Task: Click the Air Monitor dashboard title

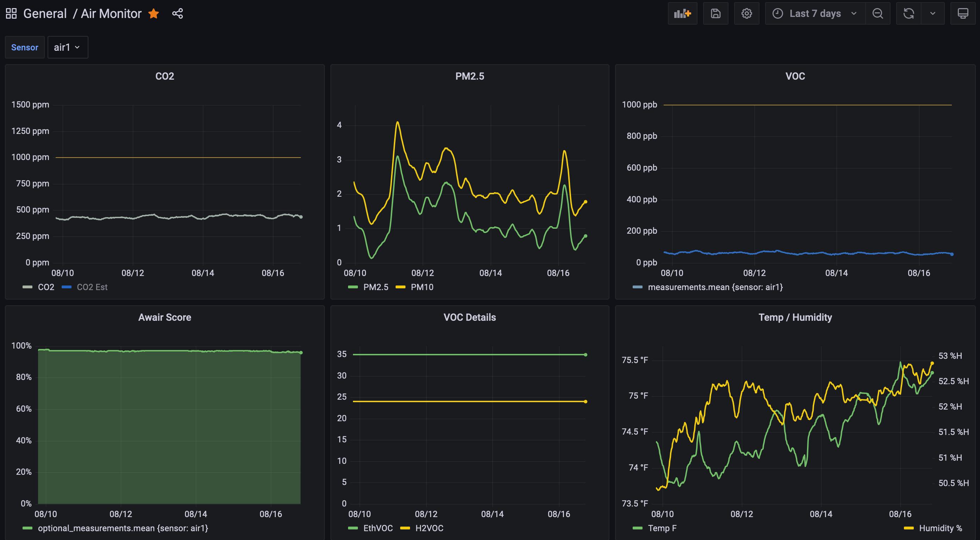Action: tap(111, 14)
